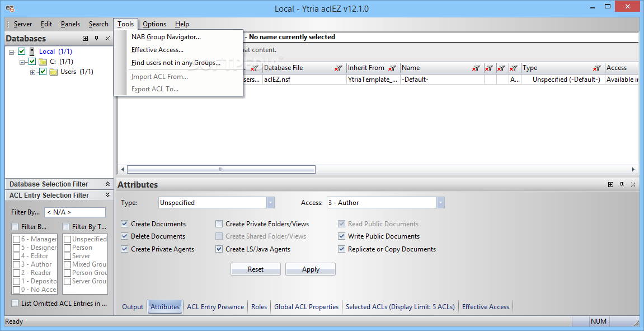Toggle Create LS/Java Agents checkbox
Screen dimensions: 644x331
click(219, 249)
